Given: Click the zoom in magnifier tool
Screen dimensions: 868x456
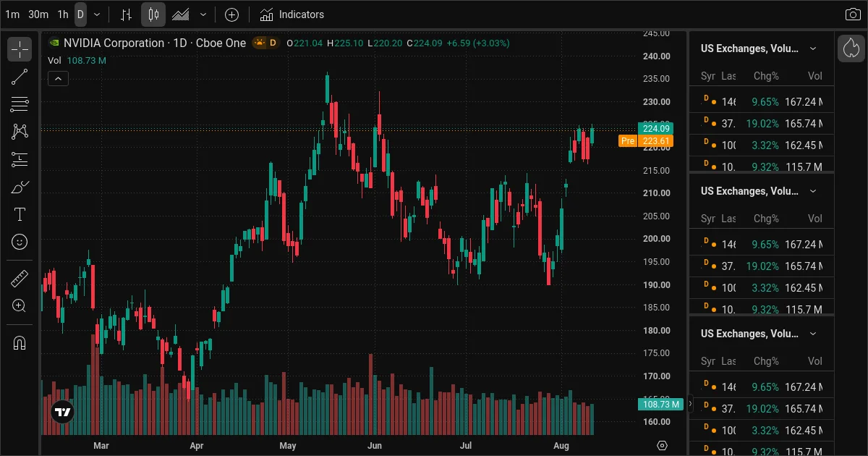Looking at the screenshot, I should pos(20,305).
